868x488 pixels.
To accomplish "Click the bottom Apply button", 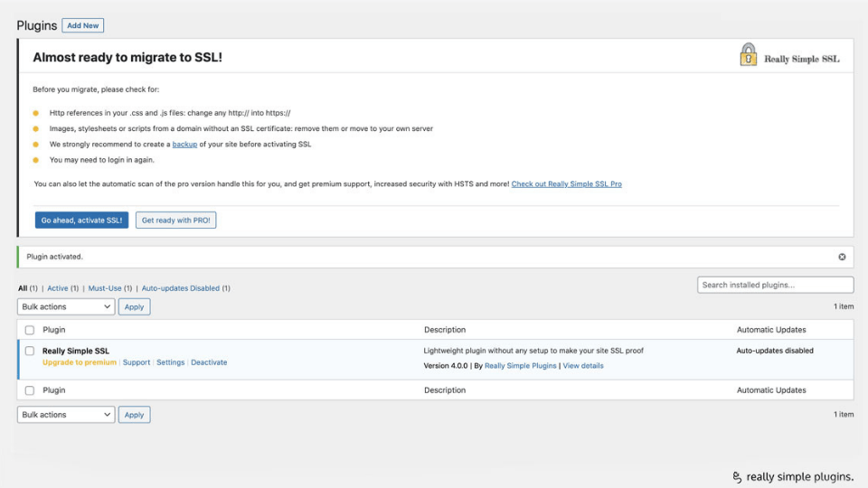I will pyautogui.click(x=134, y=415).
